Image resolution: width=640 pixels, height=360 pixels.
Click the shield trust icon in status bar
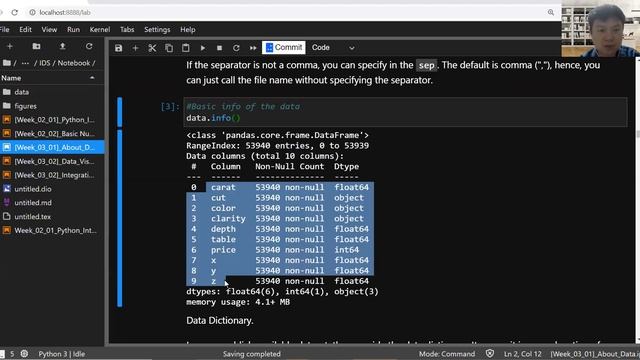(x=490, y=353)
